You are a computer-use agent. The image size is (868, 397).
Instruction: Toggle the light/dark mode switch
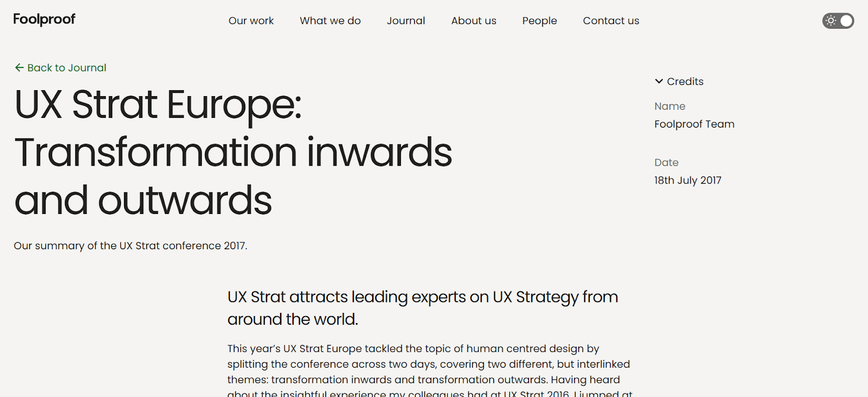[838, 21]
